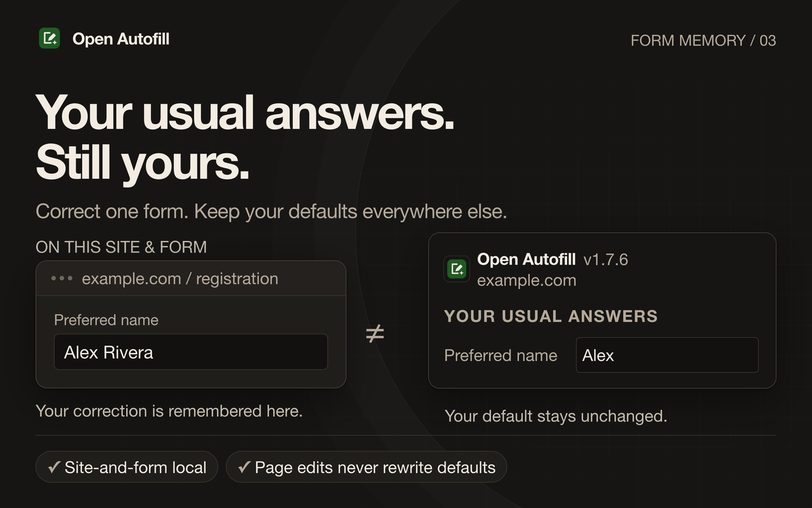Click the example.com / registration address text

tap(180, 278)
